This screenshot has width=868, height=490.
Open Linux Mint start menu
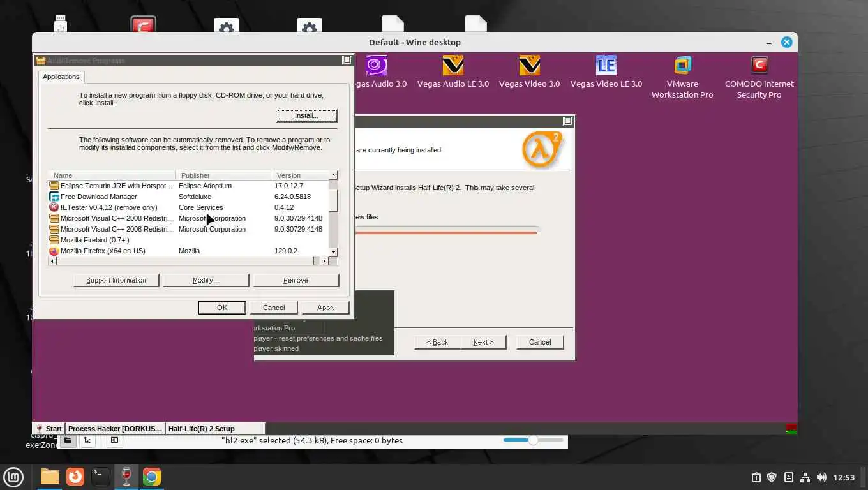[x=13, y=477]
